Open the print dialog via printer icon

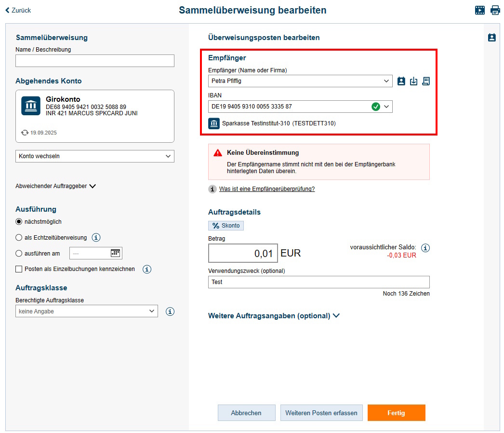(495, 10)
